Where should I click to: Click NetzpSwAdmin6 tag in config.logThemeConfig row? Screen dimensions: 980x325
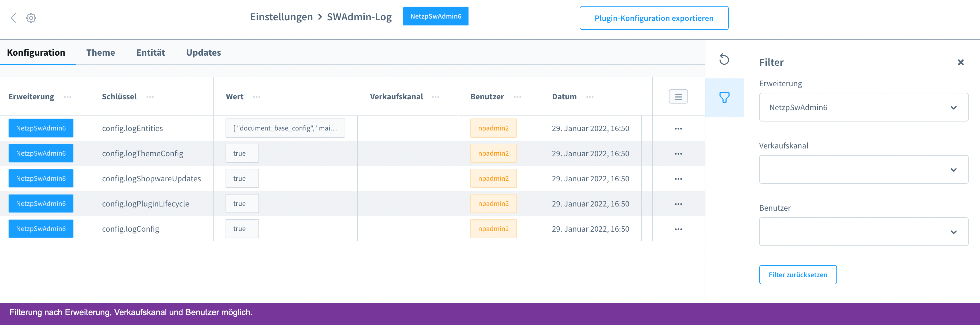(x=41, y=153)
